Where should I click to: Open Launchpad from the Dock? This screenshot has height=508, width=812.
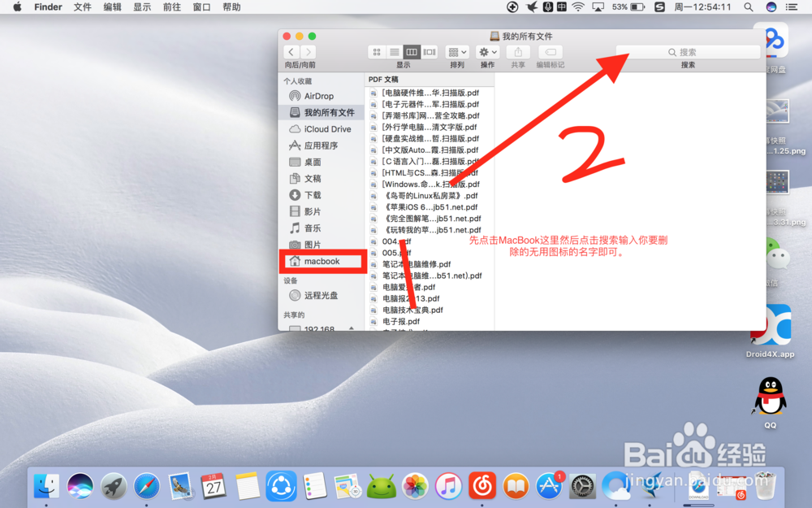click(114, 486)
